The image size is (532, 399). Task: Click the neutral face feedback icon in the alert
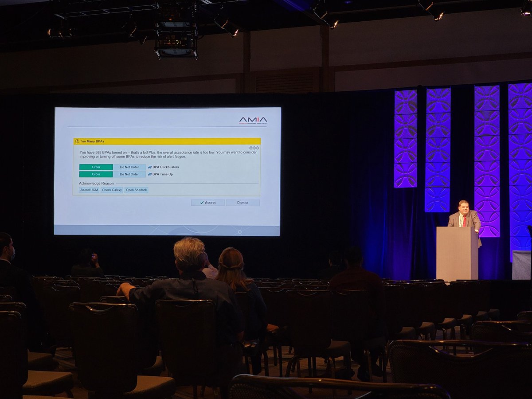[254, 148]
